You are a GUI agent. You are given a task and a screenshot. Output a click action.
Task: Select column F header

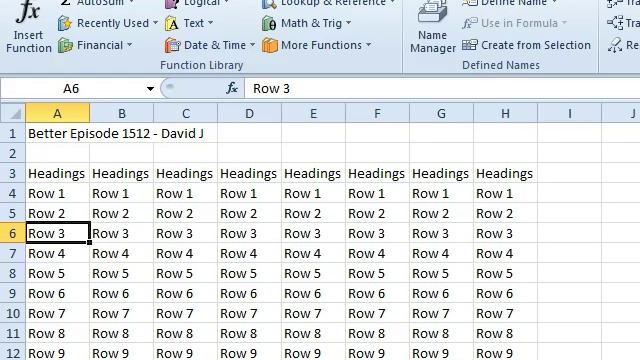pos(378,113)
